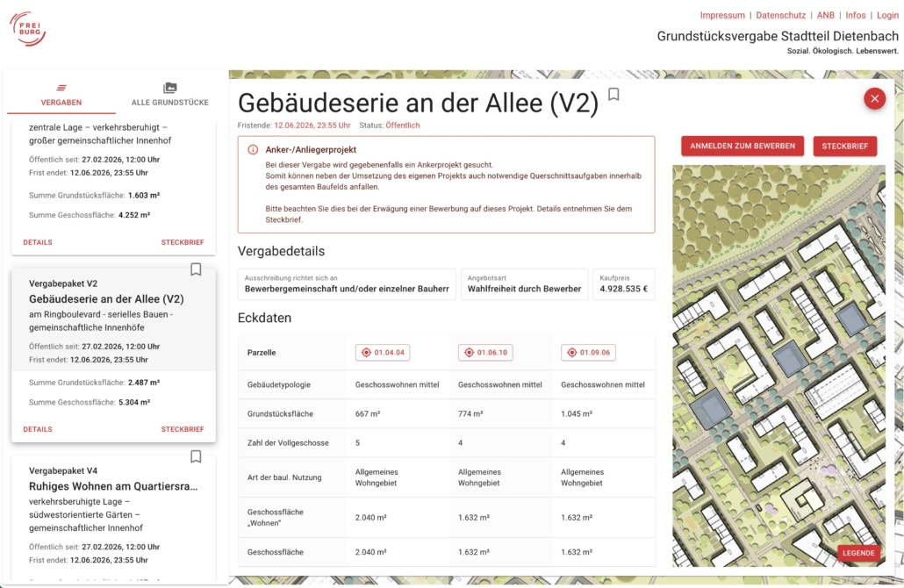Image resolution: width=904 pixels, height=588 pixels.
Task: Open Steckbrief link in Vergabepaket V2 card
Action: [x=183, y=429]
